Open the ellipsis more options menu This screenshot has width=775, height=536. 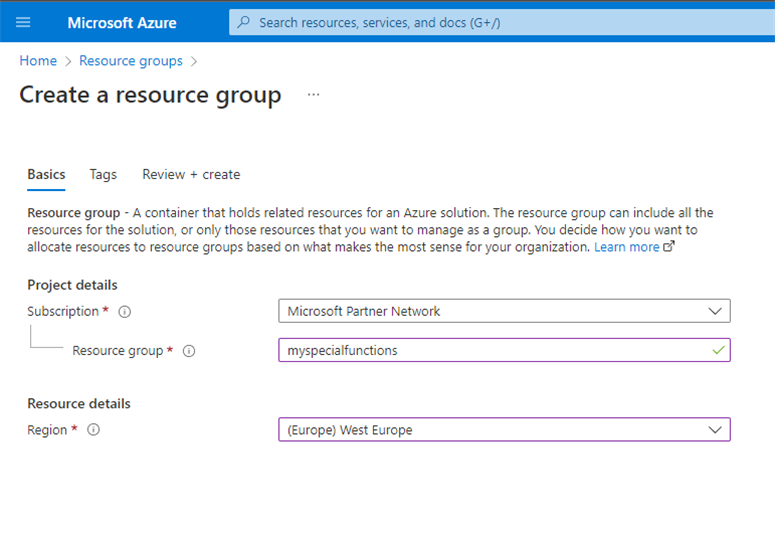coord(313,94)
